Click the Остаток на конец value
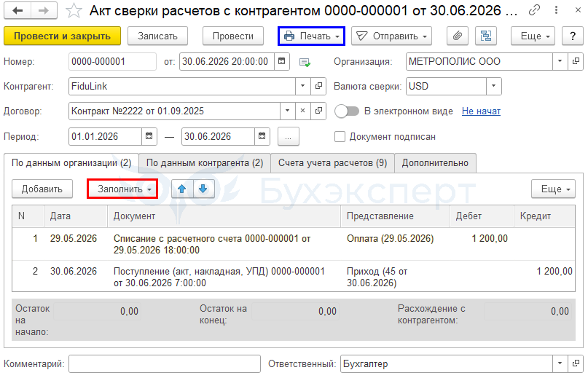 (295, 311)
